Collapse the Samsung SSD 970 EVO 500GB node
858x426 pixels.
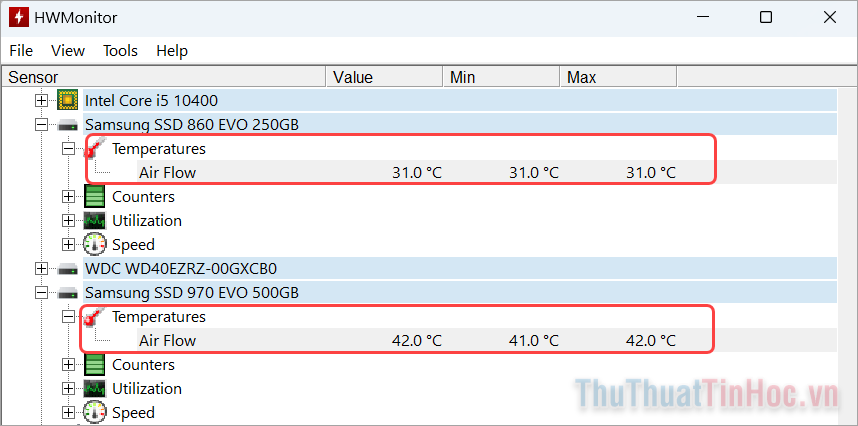click(41, 293)
